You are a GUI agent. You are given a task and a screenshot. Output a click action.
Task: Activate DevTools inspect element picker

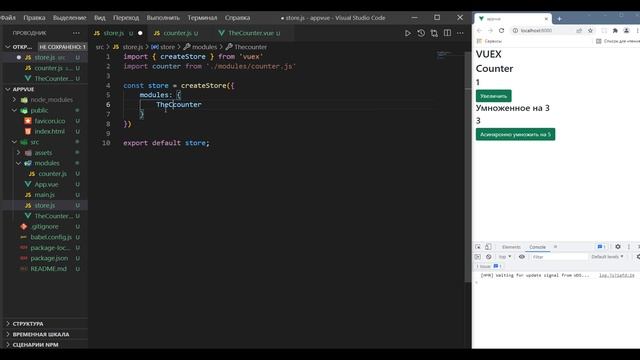(478, 247)
